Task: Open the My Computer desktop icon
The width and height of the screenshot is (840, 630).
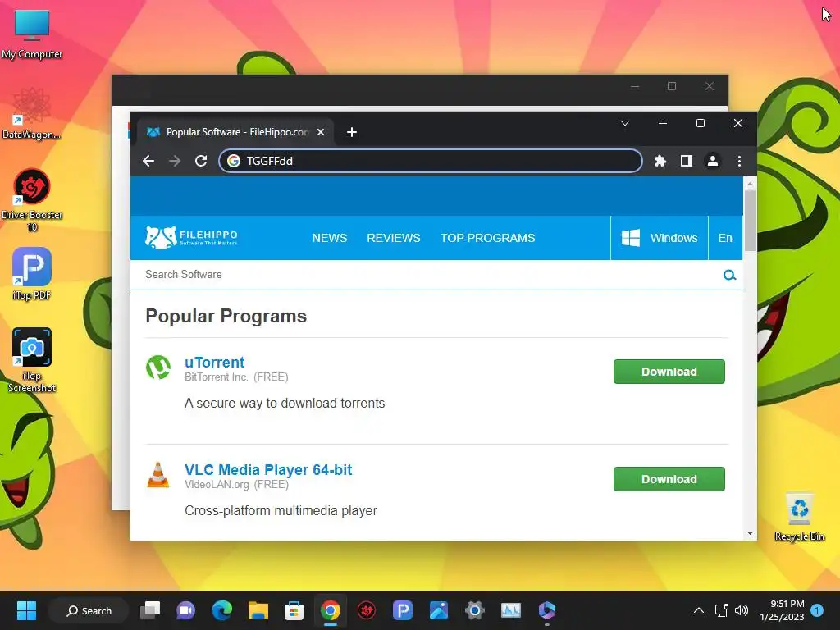Action: click(x=32, y=33)
